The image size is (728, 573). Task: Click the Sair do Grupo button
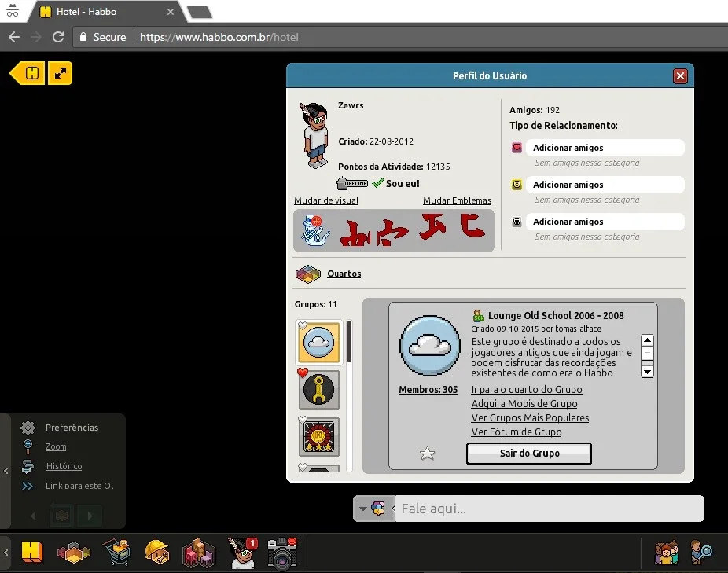[x=529, y=454]
